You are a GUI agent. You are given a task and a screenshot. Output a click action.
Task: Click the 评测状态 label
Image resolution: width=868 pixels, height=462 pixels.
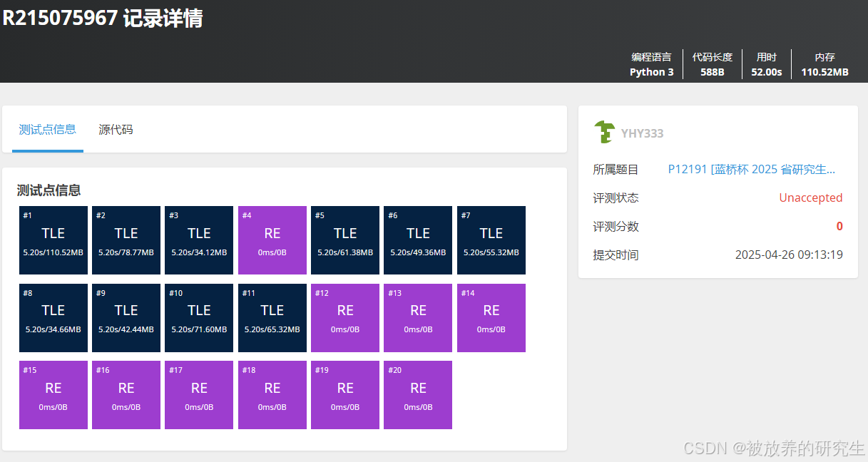616,197
